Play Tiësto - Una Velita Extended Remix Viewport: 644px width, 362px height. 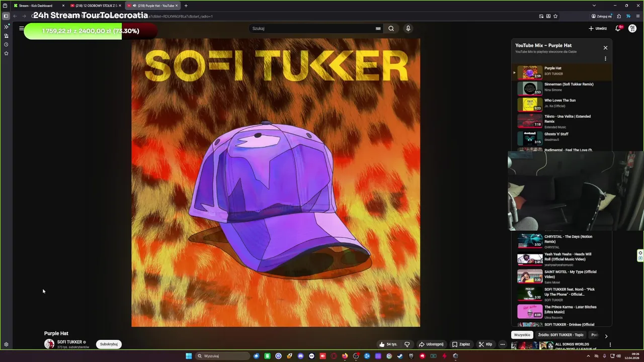[x=562, y=121]
